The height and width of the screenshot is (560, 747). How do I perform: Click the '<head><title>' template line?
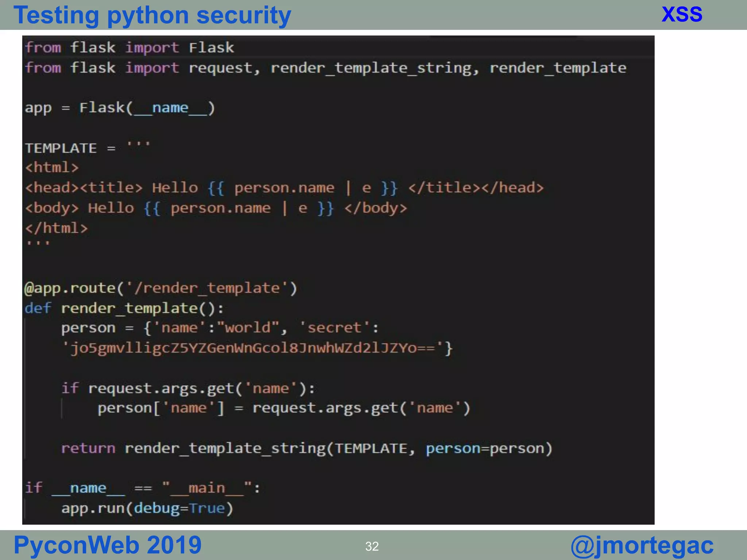284,188
